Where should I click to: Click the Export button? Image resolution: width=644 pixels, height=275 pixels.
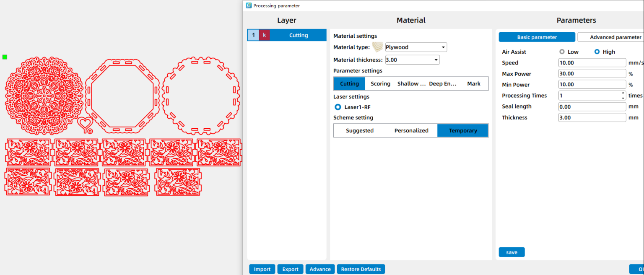tap(290, 269)
